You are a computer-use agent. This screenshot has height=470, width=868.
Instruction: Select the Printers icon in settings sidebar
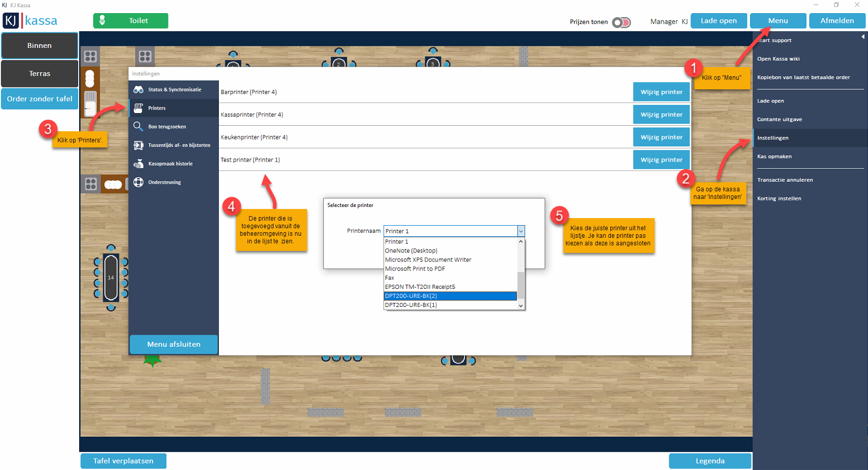(x=138, y=108)
